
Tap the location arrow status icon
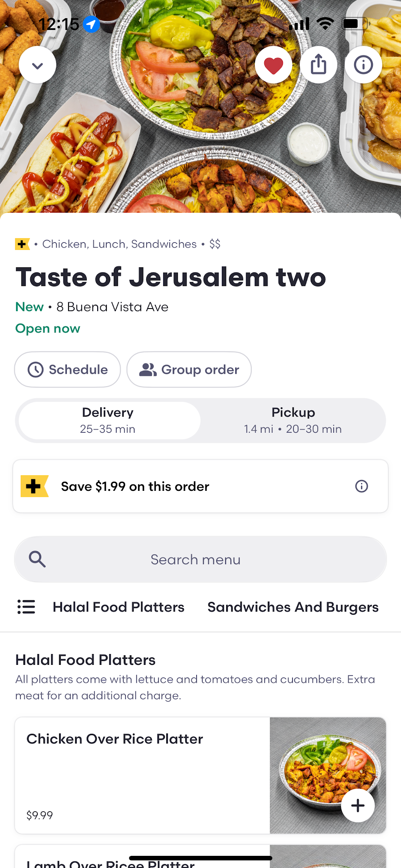(91, 24)
